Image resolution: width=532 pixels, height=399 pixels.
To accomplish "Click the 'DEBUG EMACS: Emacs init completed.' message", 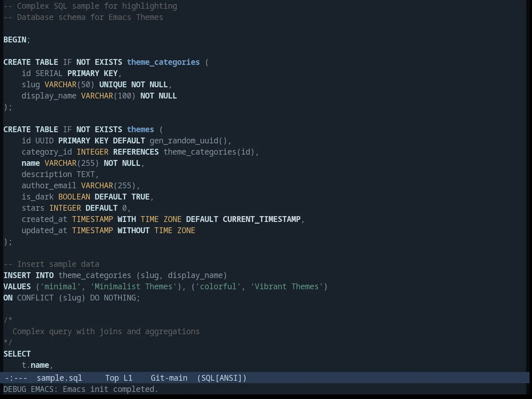I will (81, 389).
